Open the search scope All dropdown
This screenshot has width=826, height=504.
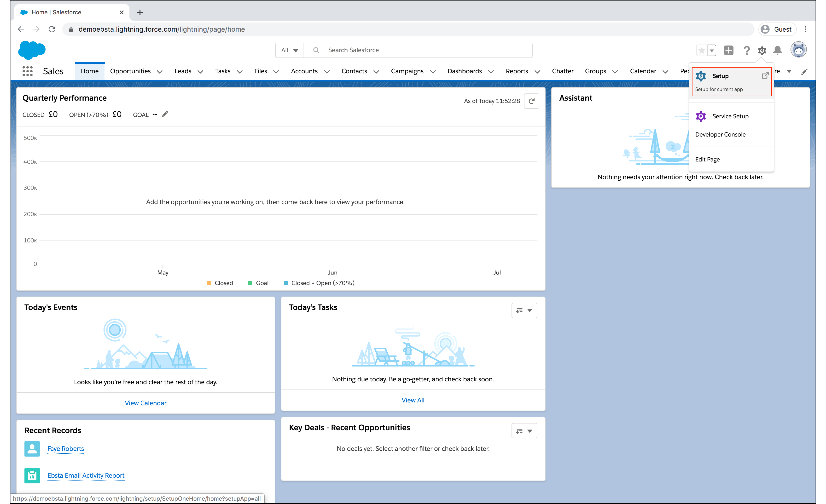289,50
